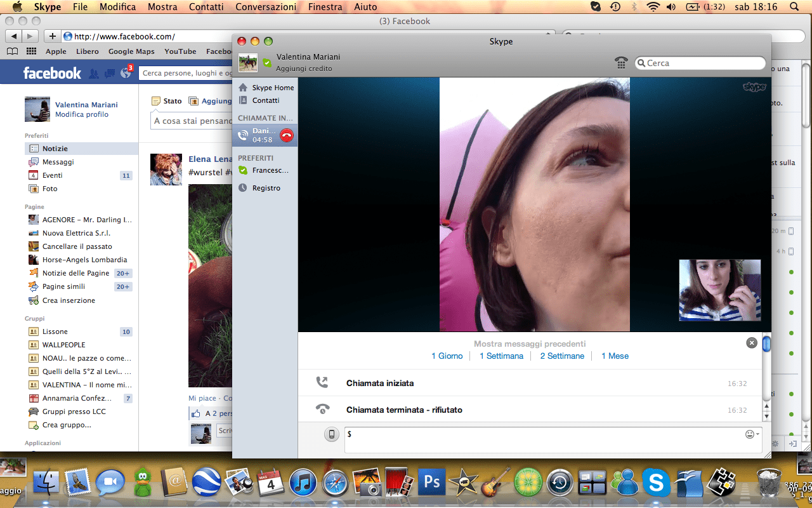The image size is (812, 508).
Task: Click the Wi-Fi status icon in menu bar
Action: (x=653, y=7)
